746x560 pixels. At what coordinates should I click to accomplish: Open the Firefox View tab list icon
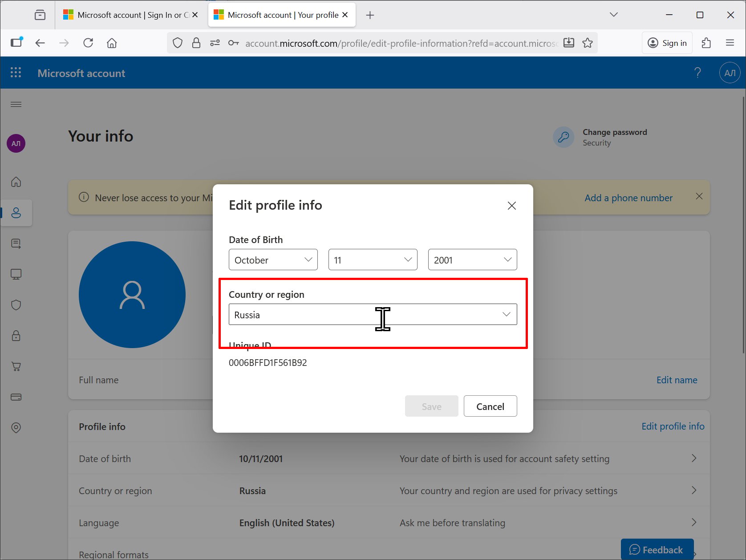(x=40, y=15)
